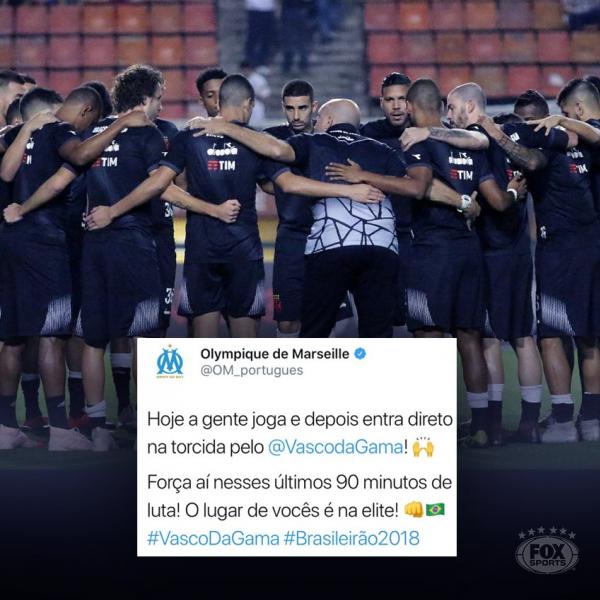
Task: Click the Fox Sports watermark logo
Action: coord(546,550)
